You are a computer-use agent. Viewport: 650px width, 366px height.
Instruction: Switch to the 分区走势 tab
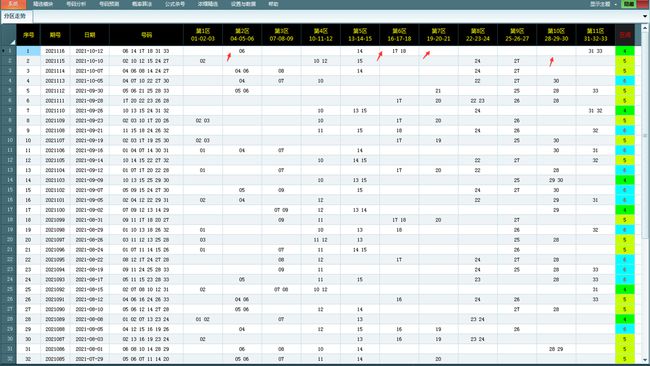(15, 17)
